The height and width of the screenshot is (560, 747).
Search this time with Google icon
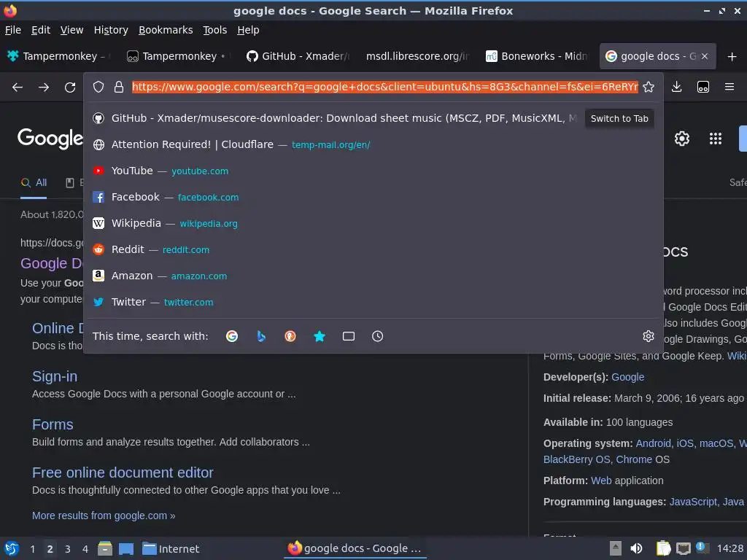pyautogui.click(x=232, y=336)
